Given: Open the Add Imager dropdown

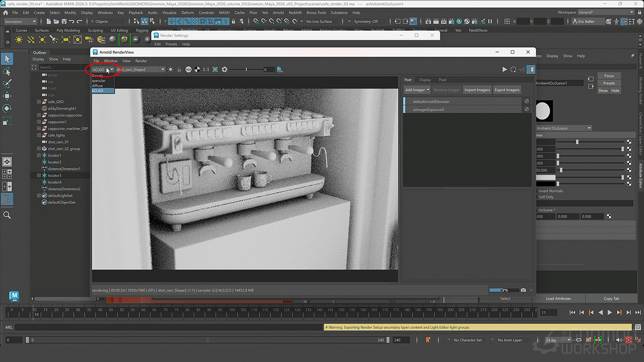Looking at the screenshot, I should pyautogui.click(x=417, y=90).
